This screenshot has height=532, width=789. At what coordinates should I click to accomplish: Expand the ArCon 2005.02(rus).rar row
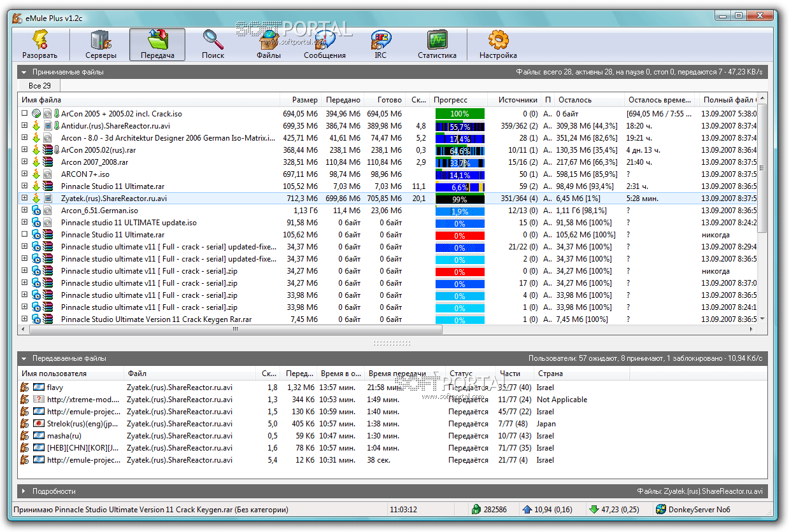coord(24,150)
